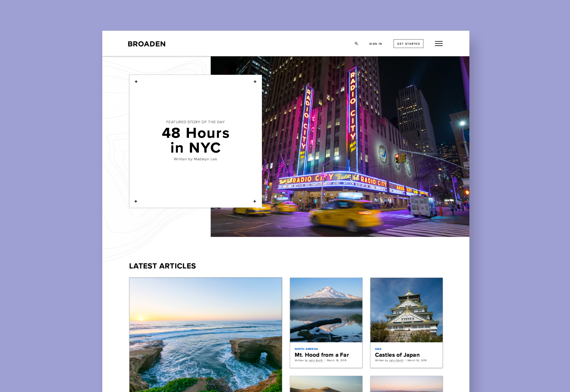Image resolution: width=570 pixels, height=392 pixels.
Task: Click John Smith link under Mt. Hood article
Action: point(316,360)
